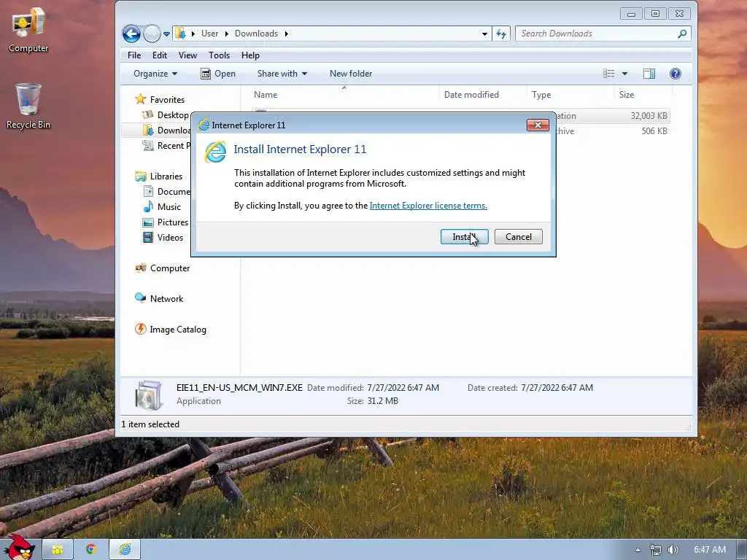Click the Recycle Bin desktop icon
The image size is (747, 560).
(28, 106)
